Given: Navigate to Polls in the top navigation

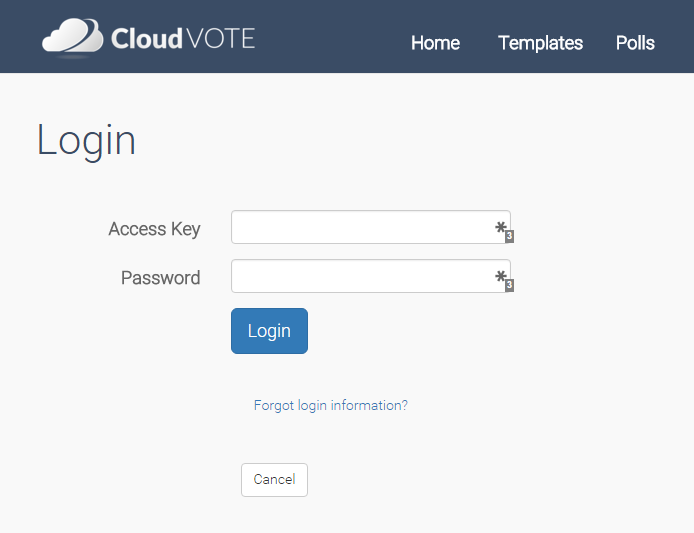Looking at the screenshot, I should 635,43.
